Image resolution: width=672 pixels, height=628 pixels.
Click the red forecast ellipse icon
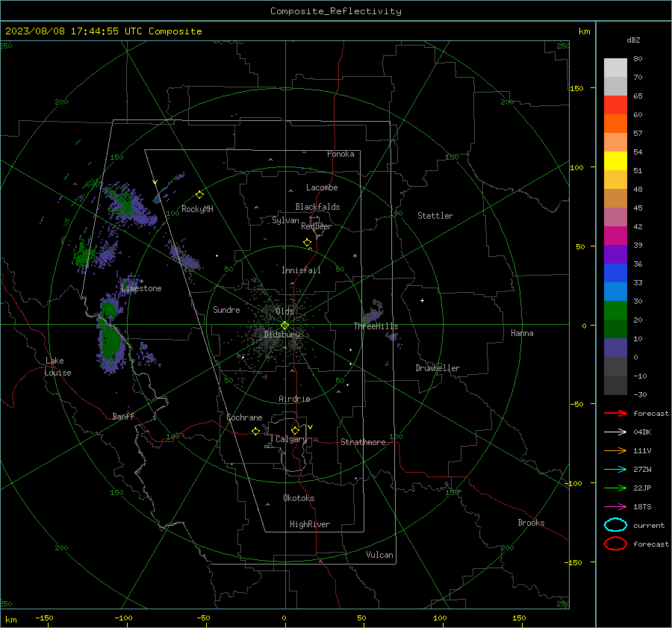(x=615, y=544)
